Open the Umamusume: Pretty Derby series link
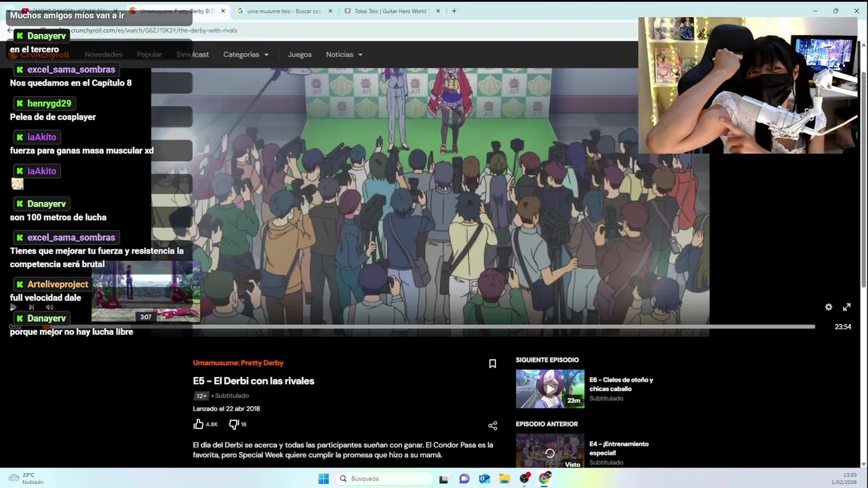This screenshot has height=488, width=868. (238, 363)
